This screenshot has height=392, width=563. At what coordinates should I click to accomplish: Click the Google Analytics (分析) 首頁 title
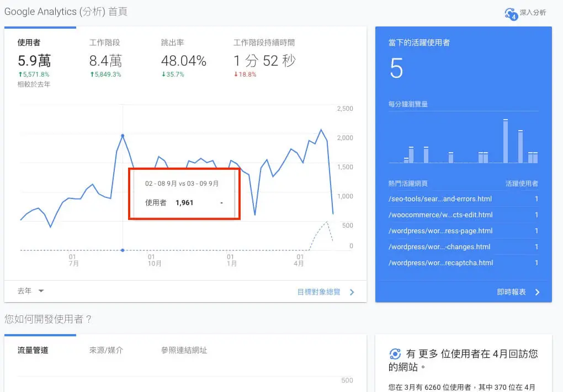(x=66, y=12)
